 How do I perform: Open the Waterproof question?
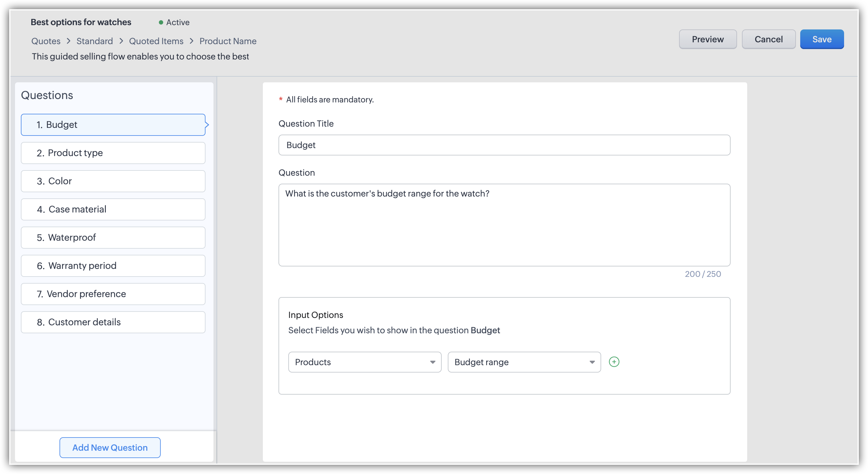[113, 238]
